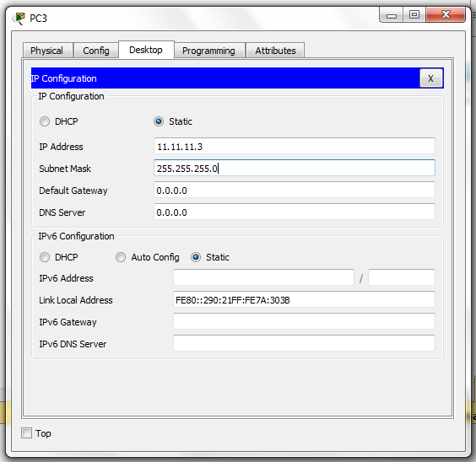Image resolution: width=476 pixels, height=462 pixels.
Task: Focus the Subnet Mask input field
Action: coord(295,168)
